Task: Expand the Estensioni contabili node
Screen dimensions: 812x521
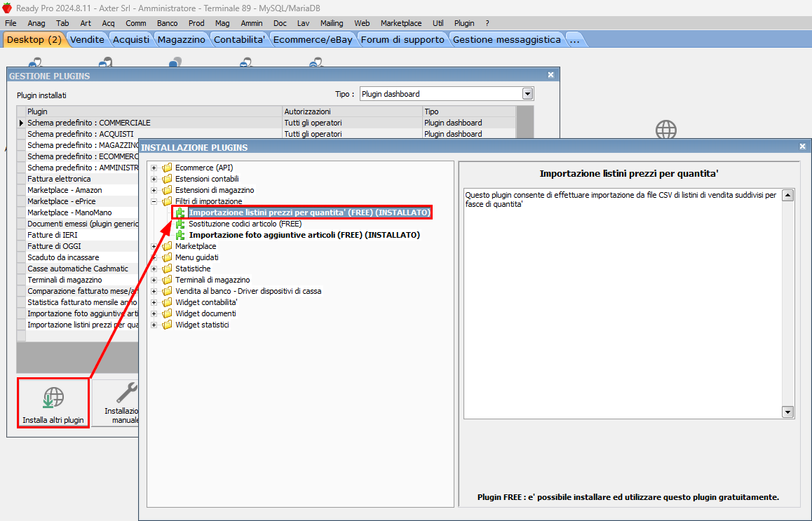Action: point(154,180)
